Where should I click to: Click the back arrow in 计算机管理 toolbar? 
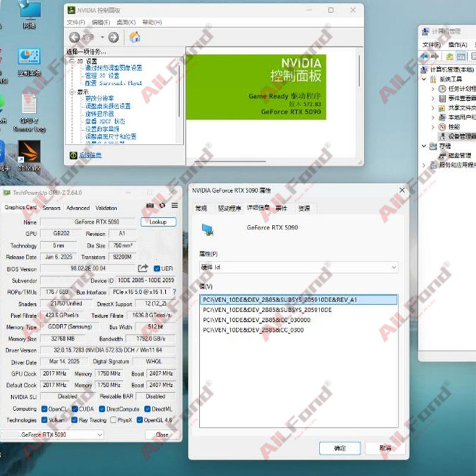point(424,57)
